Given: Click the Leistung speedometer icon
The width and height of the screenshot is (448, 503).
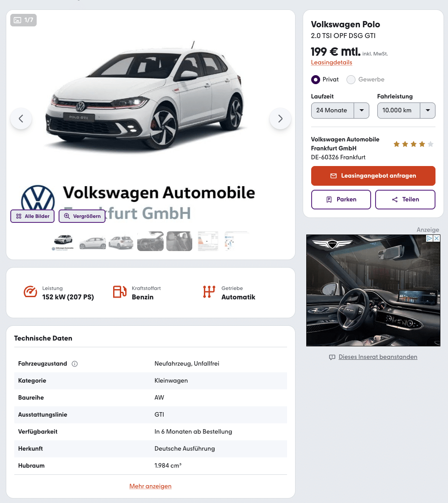Looking at the screenshot, I should click(x=30, y=292).
